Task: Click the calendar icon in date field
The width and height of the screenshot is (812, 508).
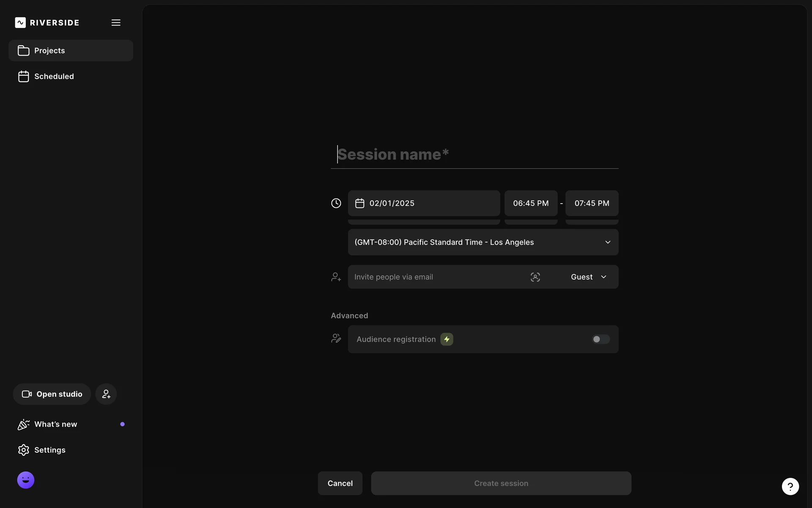Action: click(x=359, y=203)
